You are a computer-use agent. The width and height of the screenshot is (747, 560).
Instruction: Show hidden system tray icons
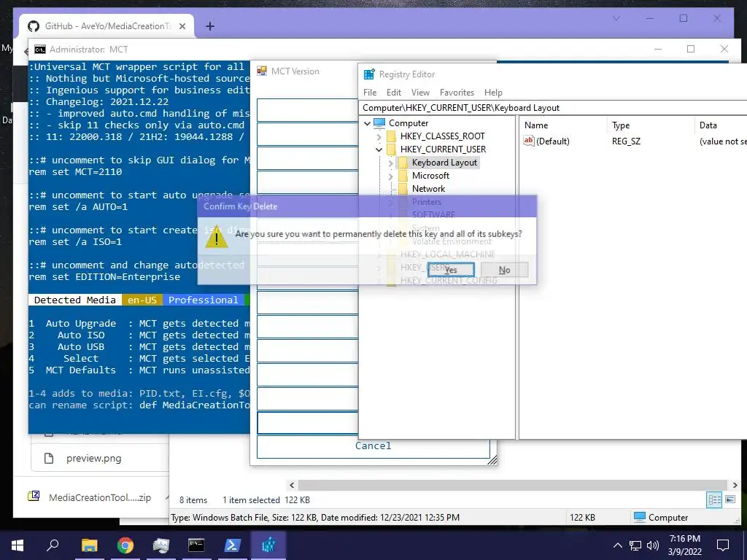coord(617,545)
